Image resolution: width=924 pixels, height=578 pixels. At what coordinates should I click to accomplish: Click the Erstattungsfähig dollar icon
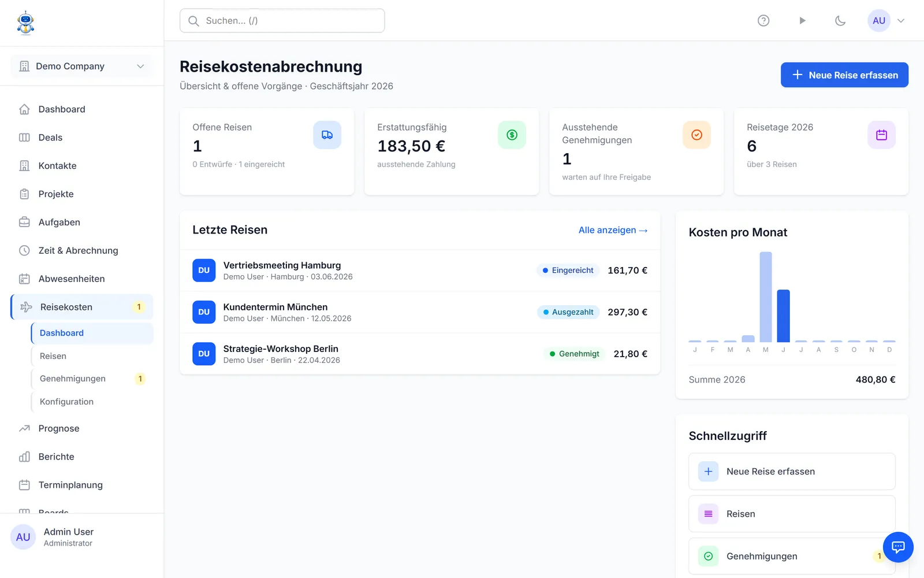[512, 135]
